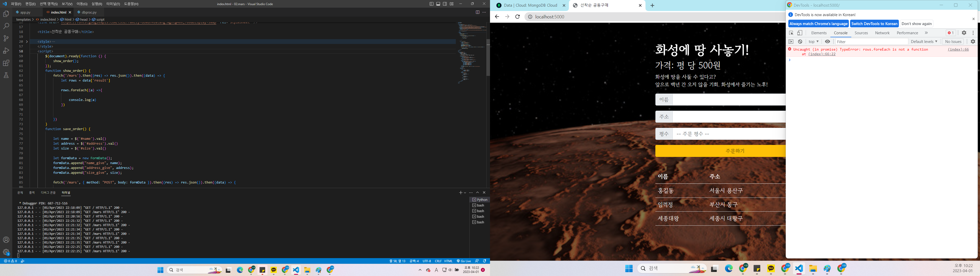The height and width of the screenshot is (276, 980).
Task: Open Source Control in VS Code activity bar
Action: (x=6, y=38)
